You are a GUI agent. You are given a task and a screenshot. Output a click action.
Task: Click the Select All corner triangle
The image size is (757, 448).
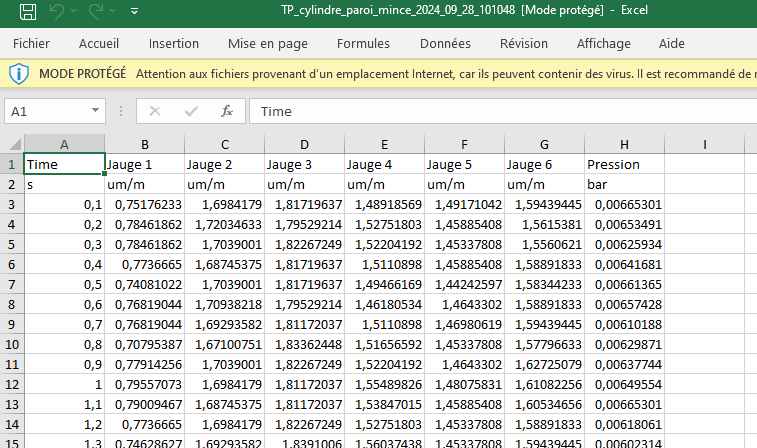click(x=12, y=144)
